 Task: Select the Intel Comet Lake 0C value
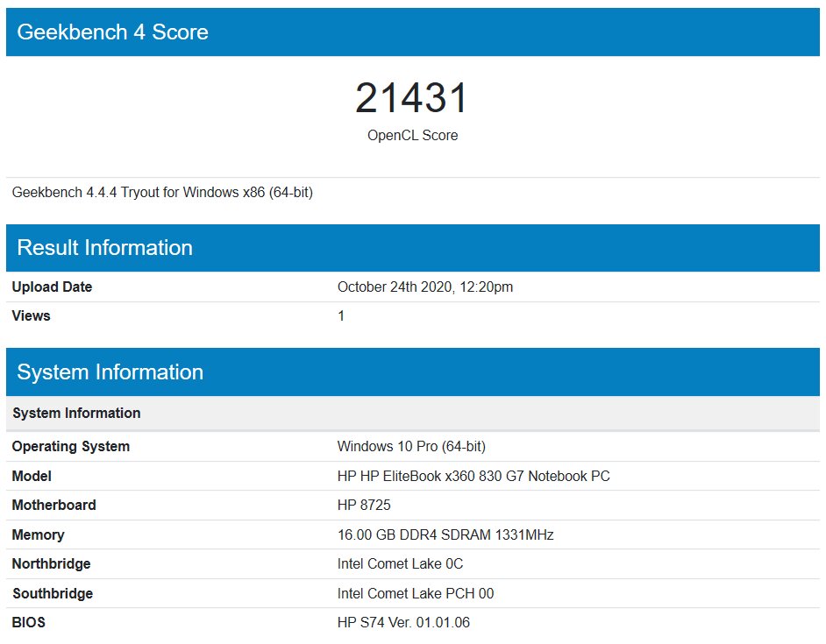(x=401, y=564)
